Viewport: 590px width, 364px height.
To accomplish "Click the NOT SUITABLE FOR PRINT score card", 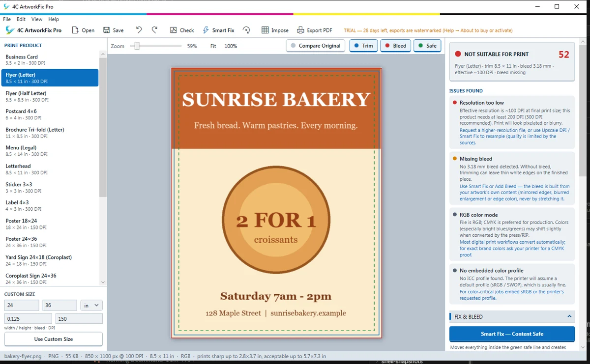I will coord(512,61).
